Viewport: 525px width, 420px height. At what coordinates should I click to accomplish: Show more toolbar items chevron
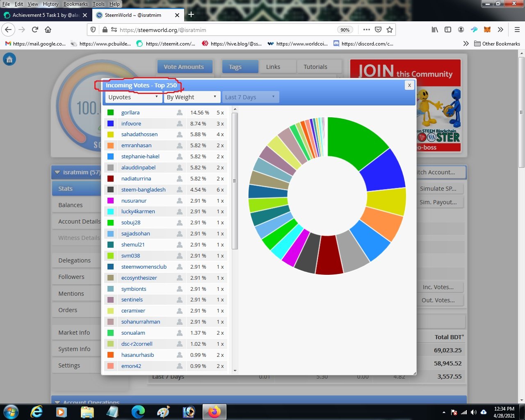pyautogui.click(x=500, y=30)
